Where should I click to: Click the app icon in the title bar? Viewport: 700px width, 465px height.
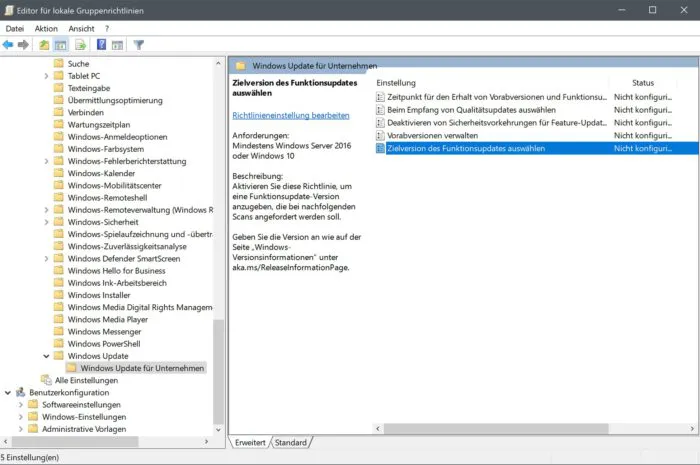[x=8, y=10]
